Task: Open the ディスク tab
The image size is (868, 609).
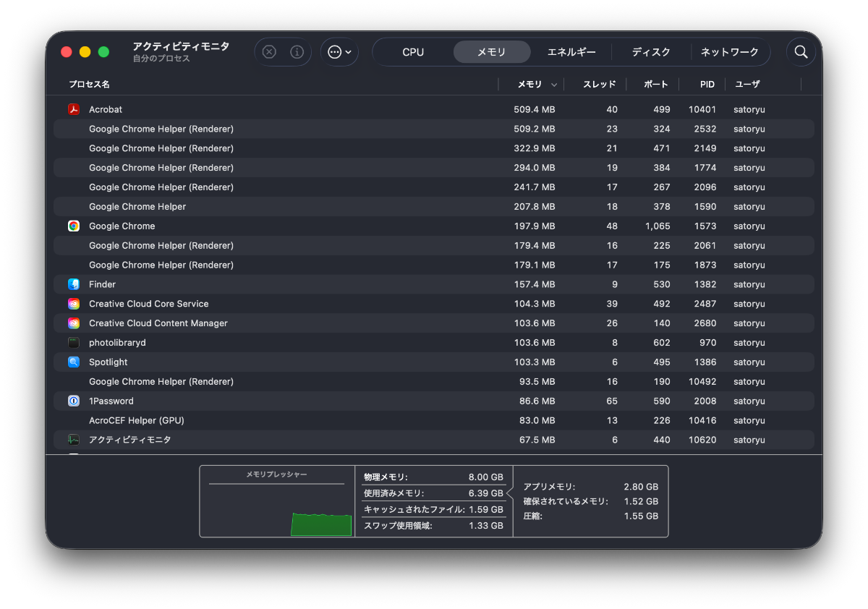Action: click(651, 52)
